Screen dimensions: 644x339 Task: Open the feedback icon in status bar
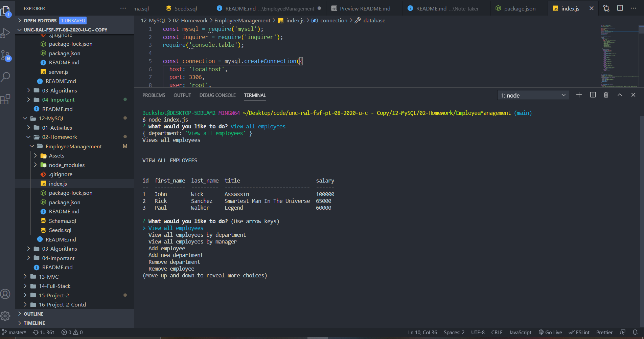(x=622, y=333)
